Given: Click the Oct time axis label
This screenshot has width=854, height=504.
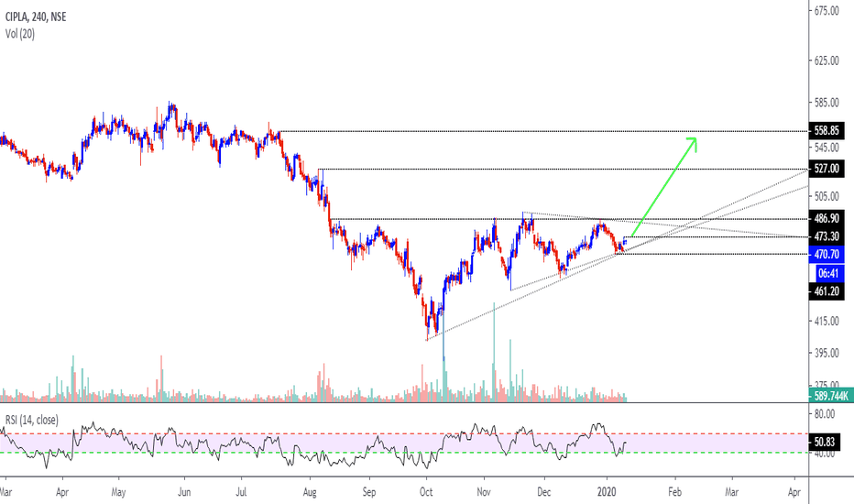Looking at the screenshot, I should click(426, 492).
